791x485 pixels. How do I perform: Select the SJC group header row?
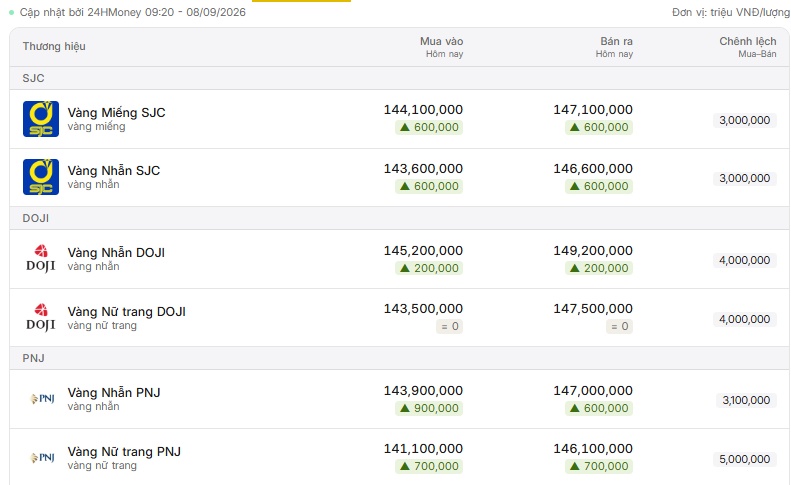pos(399,78)
